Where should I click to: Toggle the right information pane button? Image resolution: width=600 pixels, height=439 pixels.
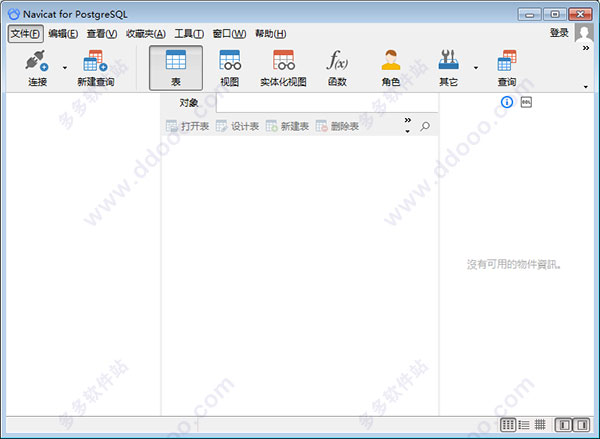pyautogui.click(x=582, y=425)
